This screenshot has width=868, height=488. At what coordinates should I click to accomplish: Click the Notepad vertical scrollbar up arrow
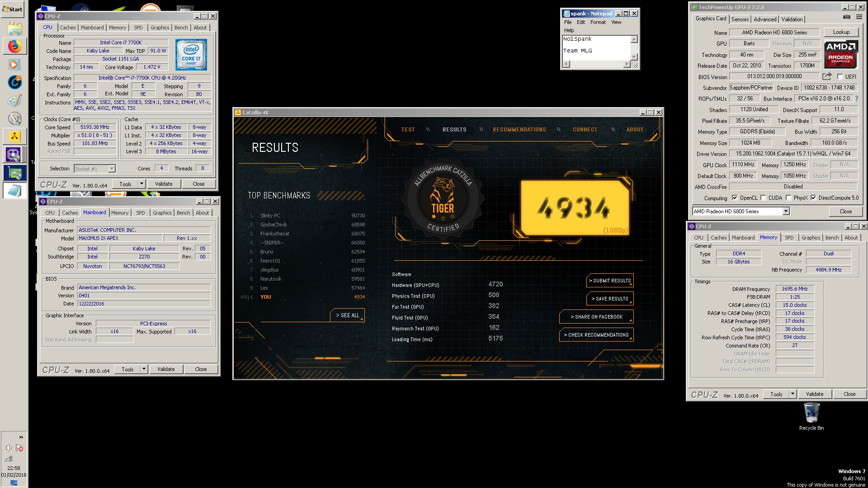coord(634,39)
